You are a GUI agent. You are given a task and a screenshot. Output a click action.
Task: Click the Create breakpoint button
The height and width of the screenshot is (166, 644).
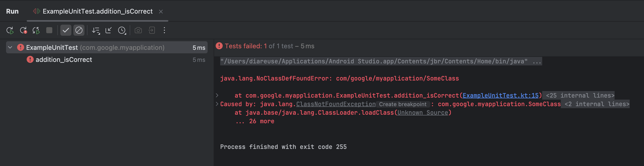[x=403, y=104]
